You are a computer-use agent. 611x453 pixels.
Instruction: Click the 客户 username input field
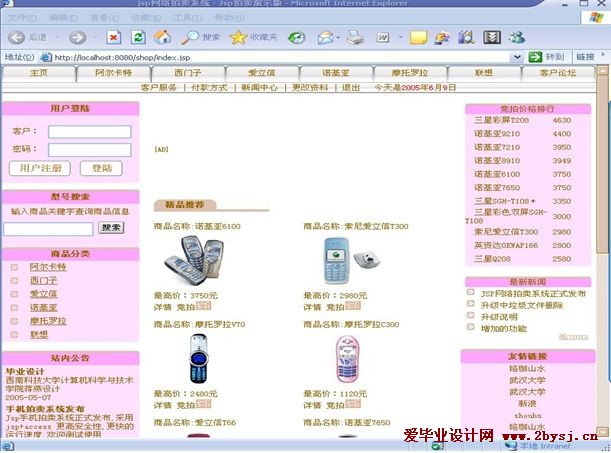pos(90,132)
